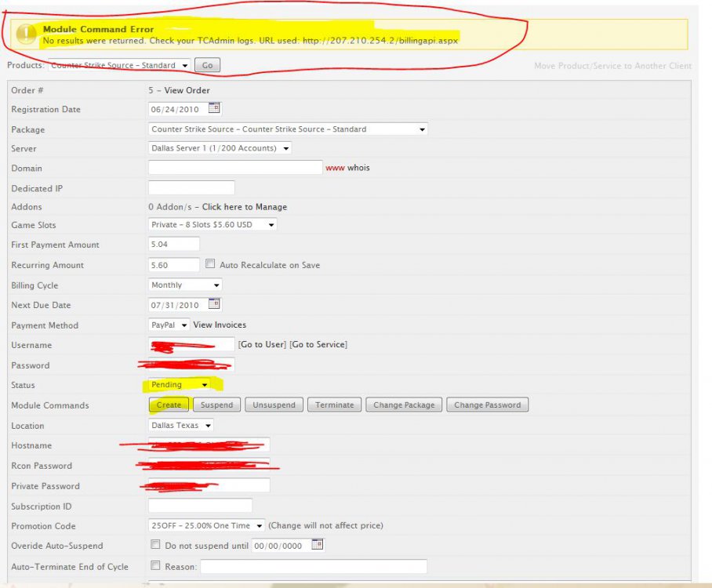Enable Auto Recalculate on Save checkbox
The width and height of the screenshot is (712, 588).
210,265
